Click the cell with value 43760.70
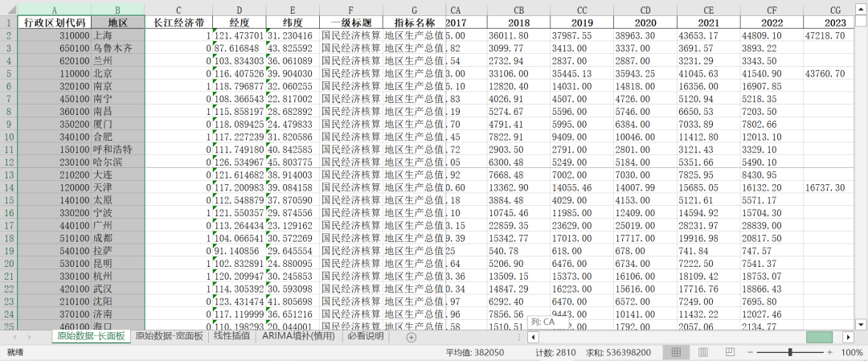The width and height of the screenshot is (868, 361). tap(829, 73)
